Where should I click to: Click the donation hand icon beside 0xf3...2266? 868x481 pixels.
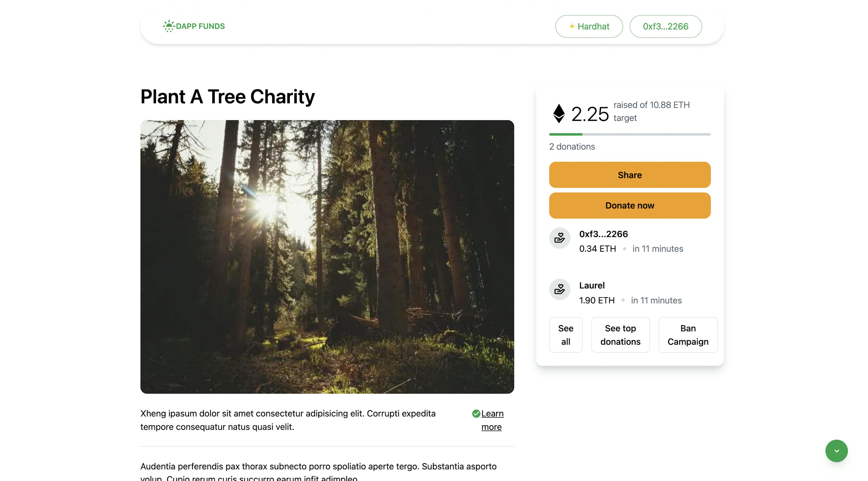click(x=559, y=238)
